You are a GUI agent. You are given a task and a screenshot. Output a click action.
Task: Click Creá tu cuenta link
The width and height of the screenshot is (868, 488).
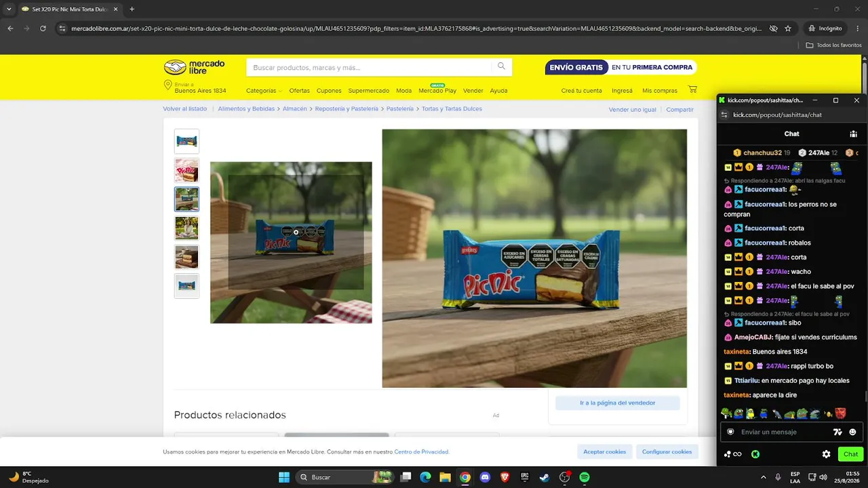click(x=581, y=91)
